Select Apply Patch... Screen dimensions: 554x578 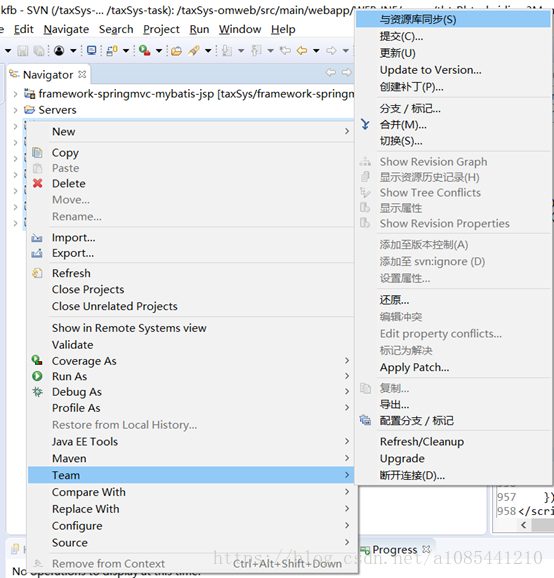point(453,367)
